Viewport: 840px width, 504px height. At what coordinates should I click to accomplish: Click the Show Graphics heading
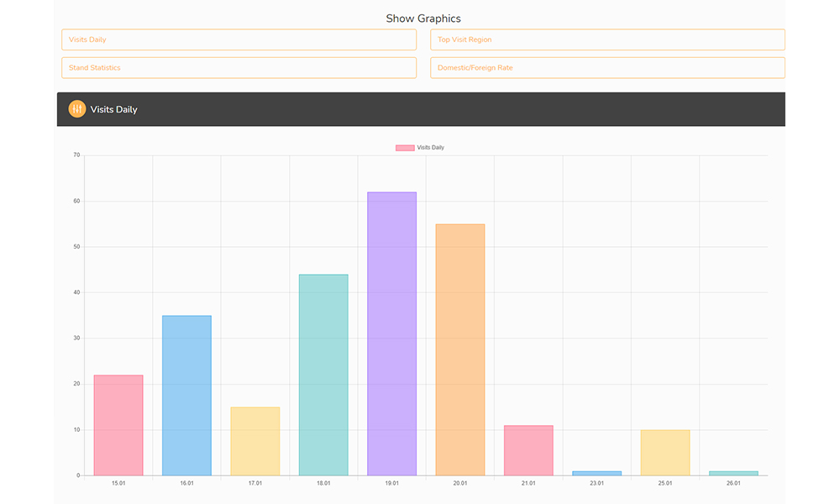click(423, 18)
